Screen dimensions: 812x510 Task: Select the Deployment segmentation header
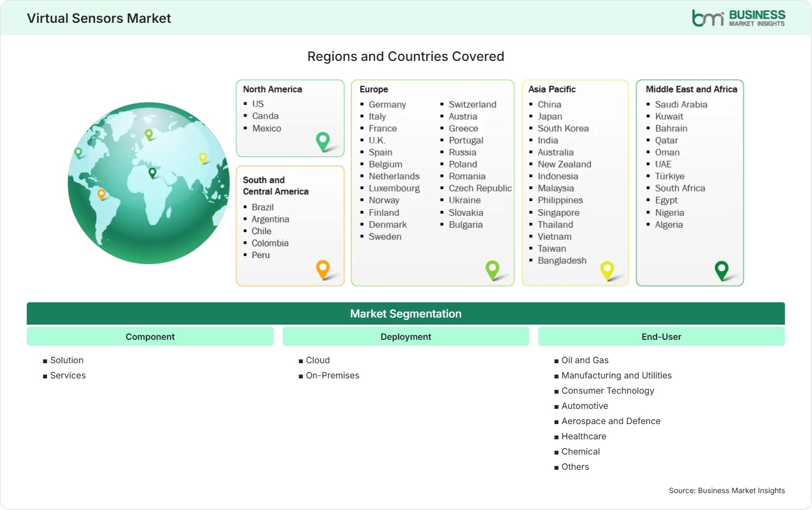point(406,337)
